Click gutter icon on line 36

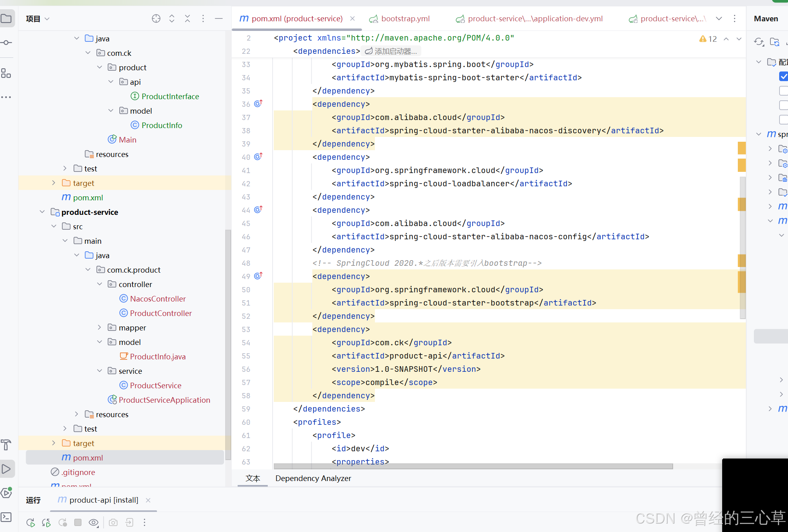tap(258, 104)
